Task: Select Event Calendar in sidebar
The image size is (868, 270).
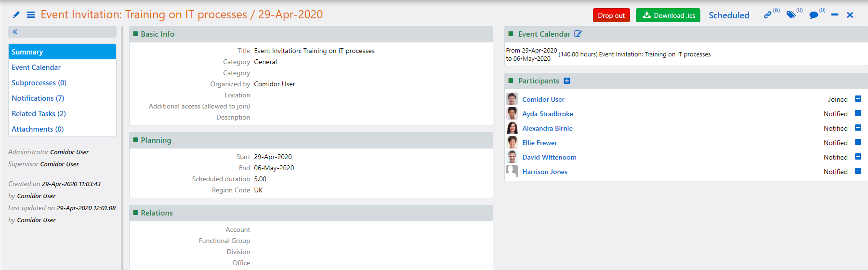Action: tap(36, 67)
